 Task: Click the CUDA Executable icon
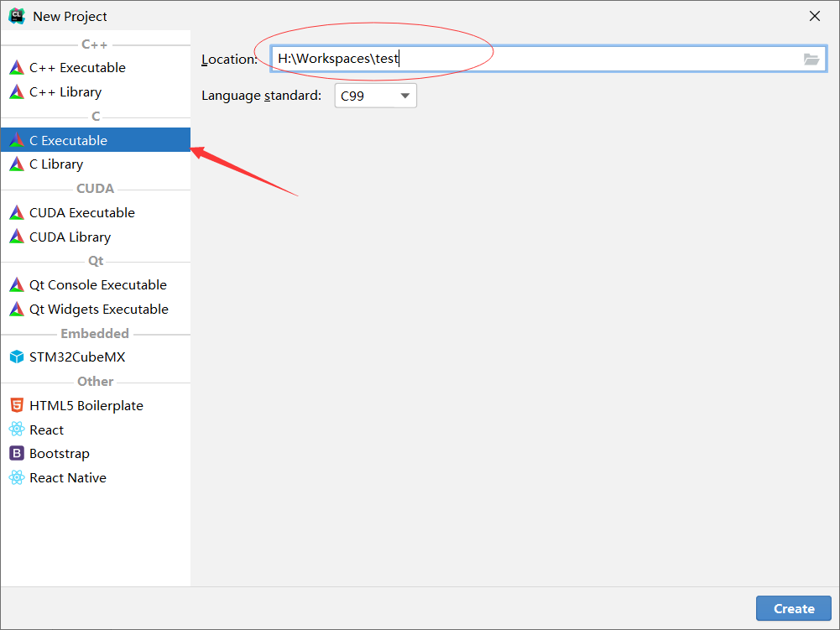tap(17, 213)
